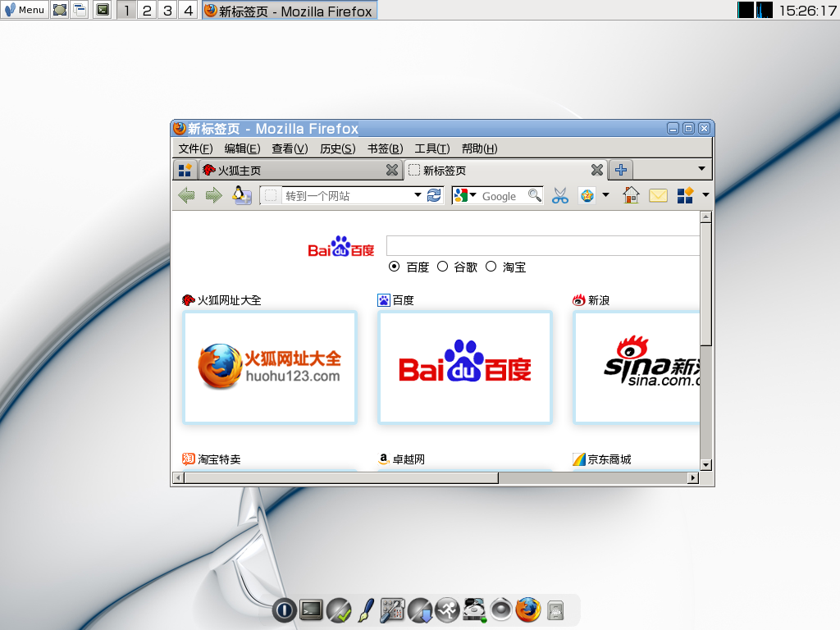This screenshot has width=840, height=630.
Task: Click the blue download arrow sphere dock icon
Action: (420, 610)
